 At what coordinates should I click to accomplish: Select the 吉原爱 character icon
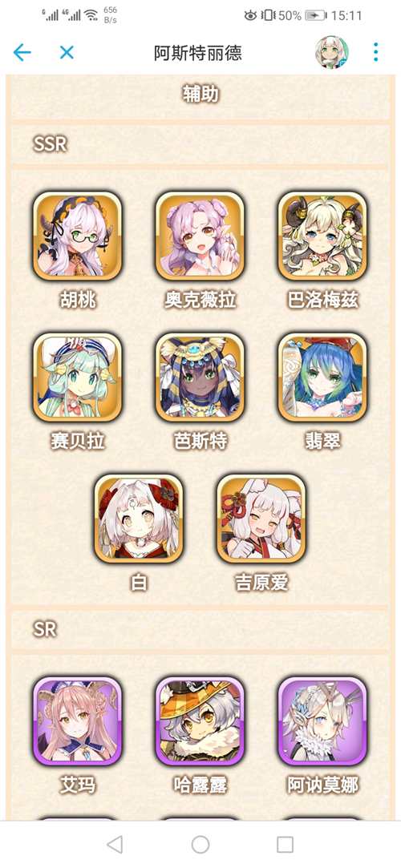(261, 518)
